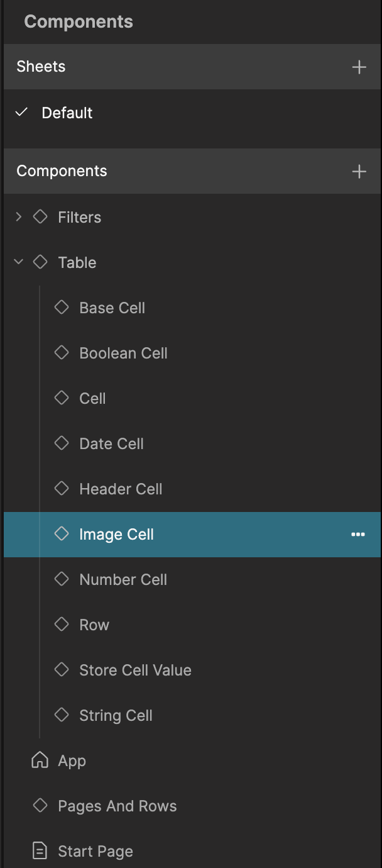The width and height of the screenshot is (382, 868).
Task: Click the home icon beside App
Action: pos(40,760)
